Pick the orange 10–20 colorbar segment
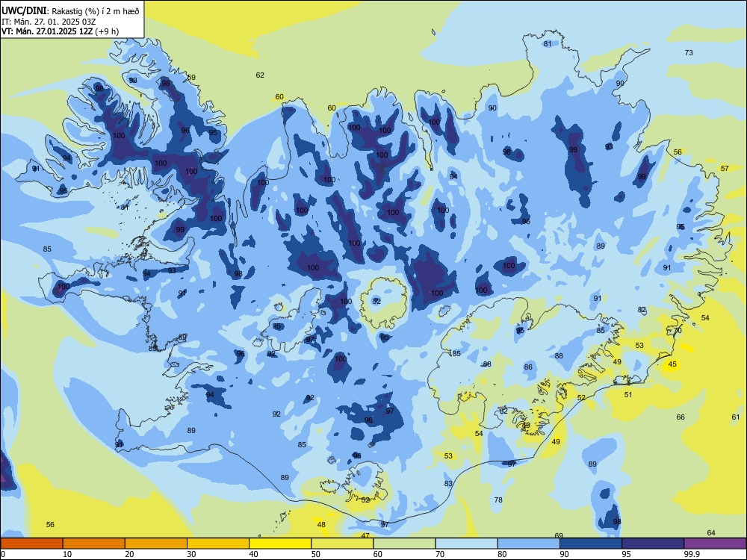 pyautogui.click(x=94, y=544)
